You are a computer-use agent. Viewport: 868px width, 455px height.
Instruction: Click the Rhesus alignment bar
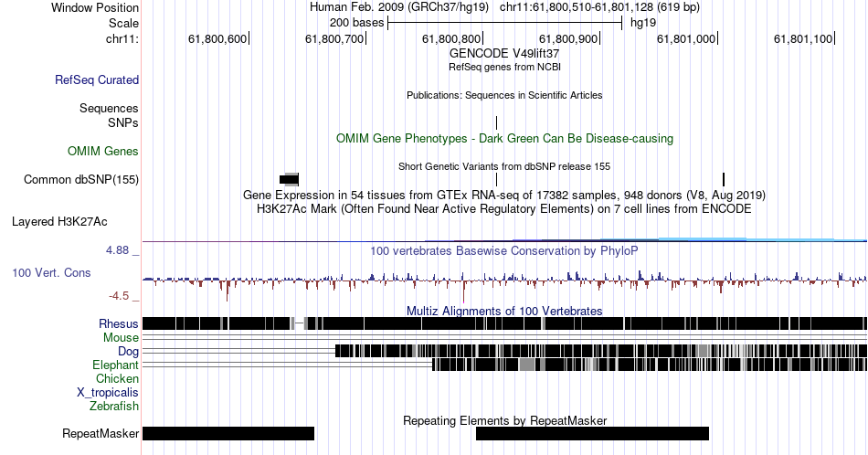[504, 323]
